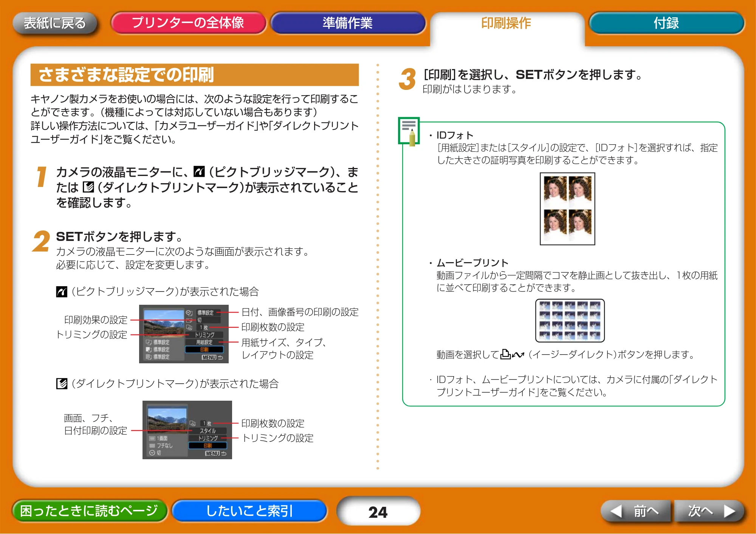Click the ID photo sample image

[x=567, y=209]
